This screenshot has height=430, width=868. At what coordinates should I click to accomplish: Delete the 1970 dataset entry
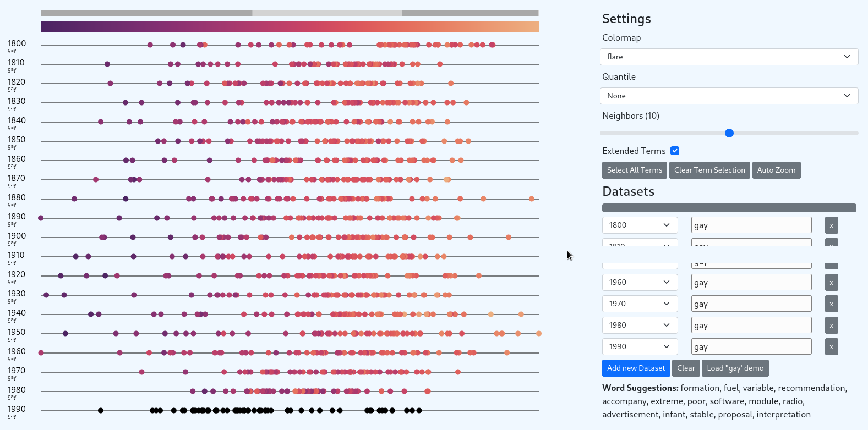point(831,304)
